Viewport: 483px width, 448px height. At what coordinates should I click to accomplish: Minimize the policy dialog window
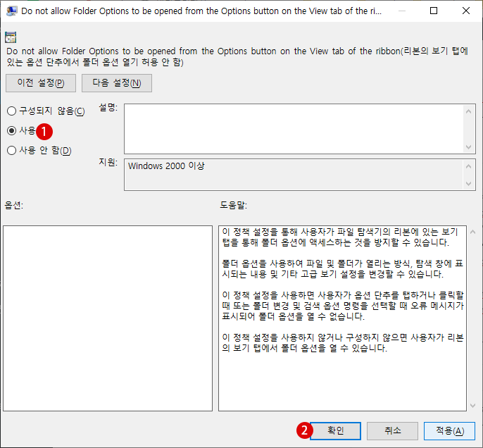pyautogui.click(x=401, y=11)
